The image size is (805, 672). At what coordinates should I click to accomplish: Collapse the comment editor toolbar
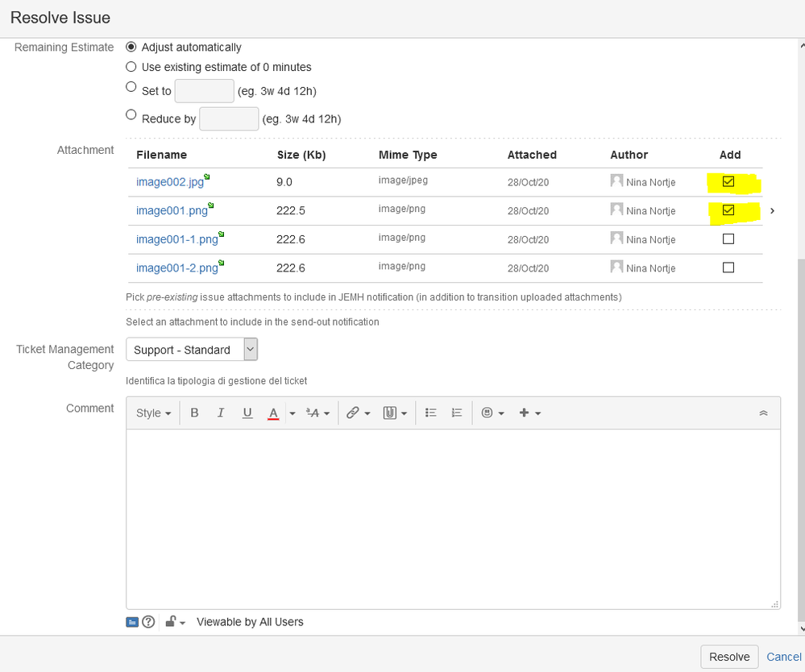coord(763,413)
